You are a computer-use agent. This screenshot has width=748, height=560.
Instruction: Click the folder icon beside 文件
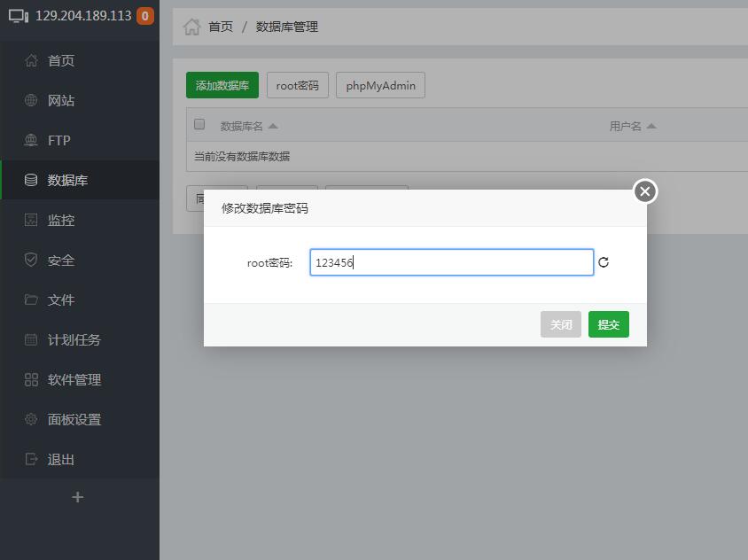tap(31, 299)
